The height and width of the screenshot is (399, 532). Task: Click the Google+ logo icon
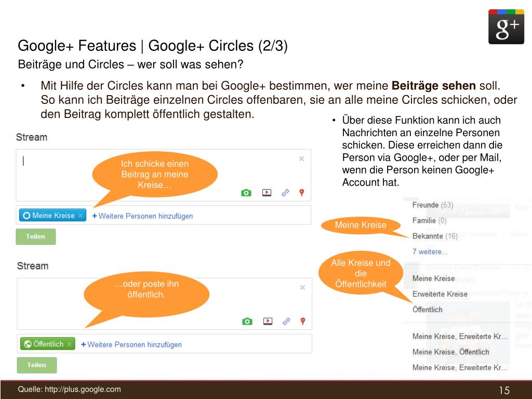tap(506, 27)
